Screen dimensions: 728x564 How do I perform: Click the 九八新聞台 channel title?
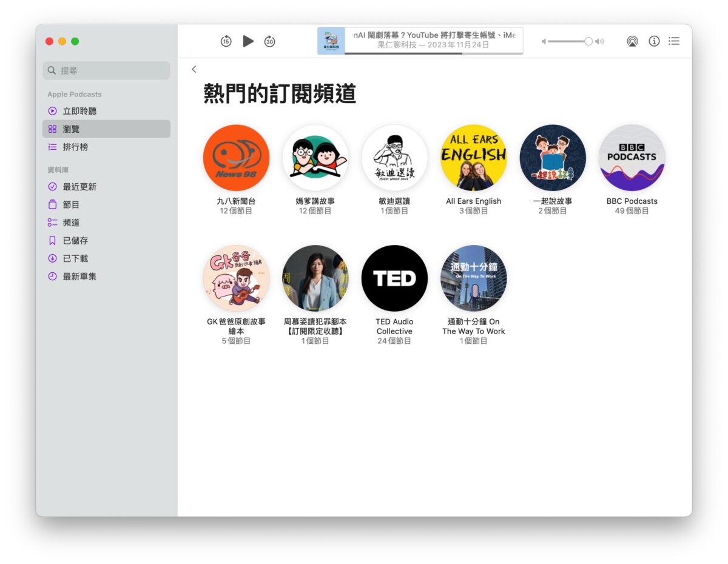tap(236, 201)
